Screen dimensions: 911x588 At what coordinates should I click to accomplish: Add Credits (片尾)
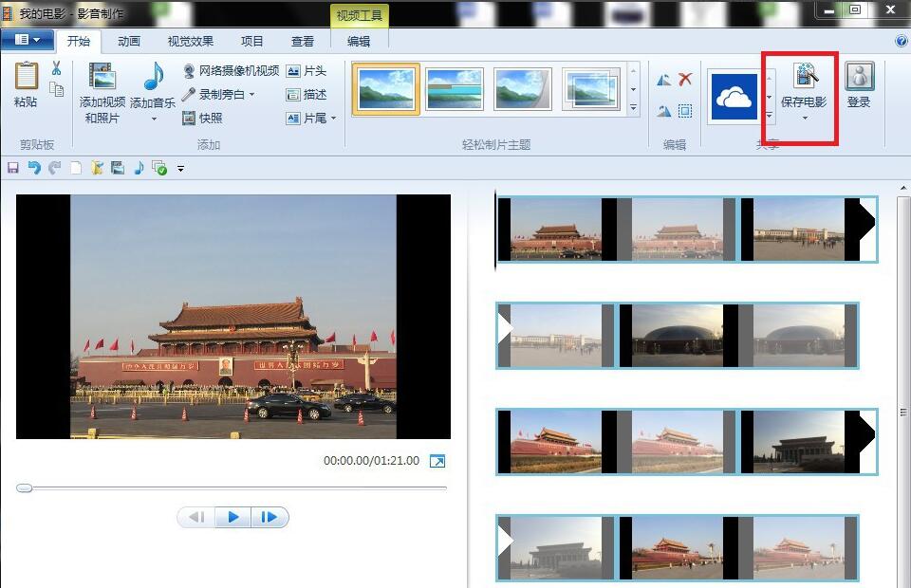(307, 118)
